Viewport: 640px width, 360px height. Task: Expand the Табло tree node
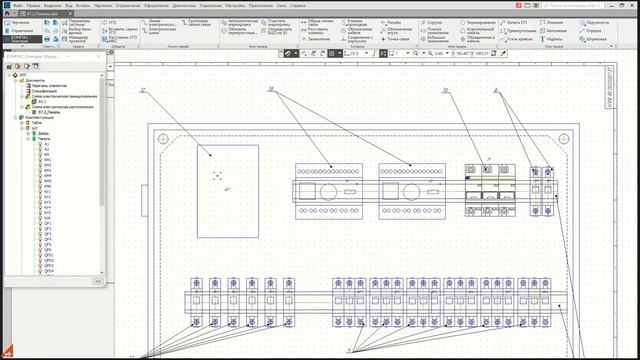22,122
